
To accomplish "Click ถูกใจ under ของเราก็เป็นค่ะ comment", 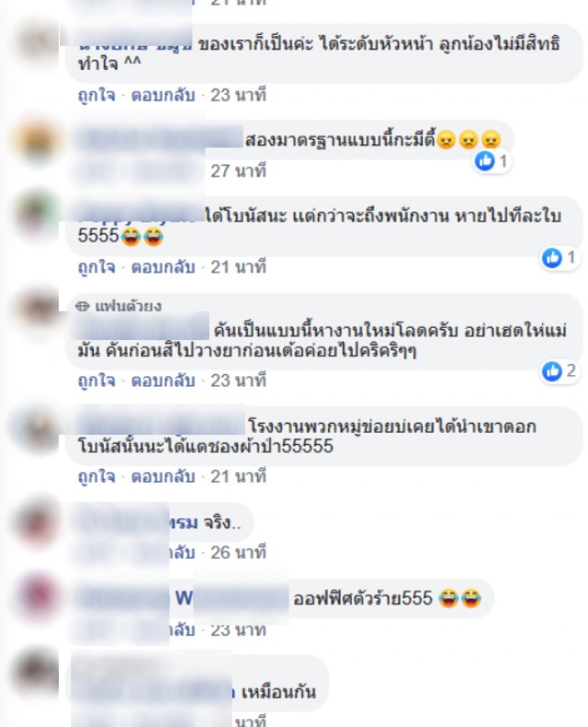I will (96, 96).
